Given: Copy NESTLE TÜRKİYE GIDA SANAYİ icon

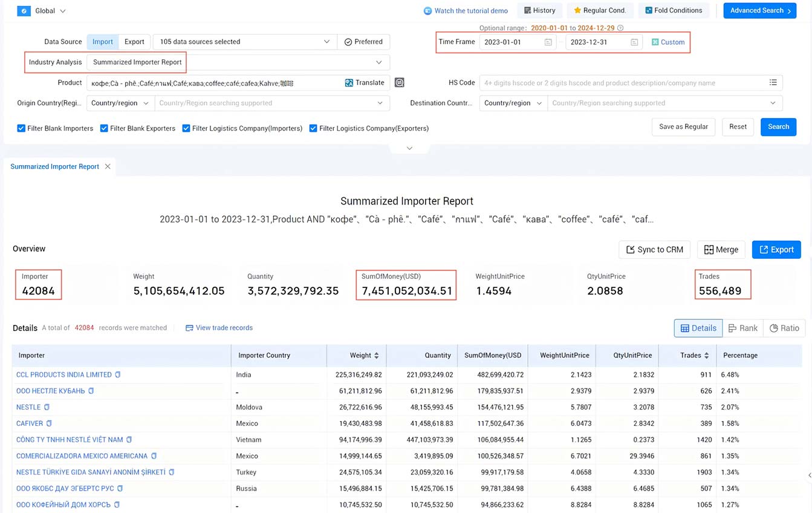Looking at the screenshot, I should [172, 472].
